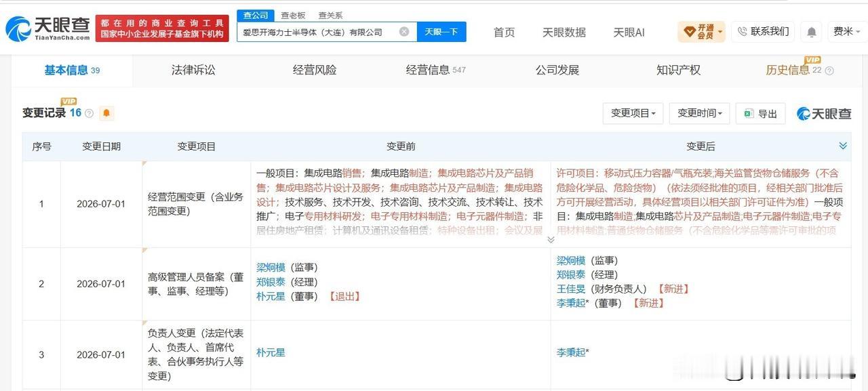Click the 天眼一下 search button
The image size is (868, 391).
point(441,32)
